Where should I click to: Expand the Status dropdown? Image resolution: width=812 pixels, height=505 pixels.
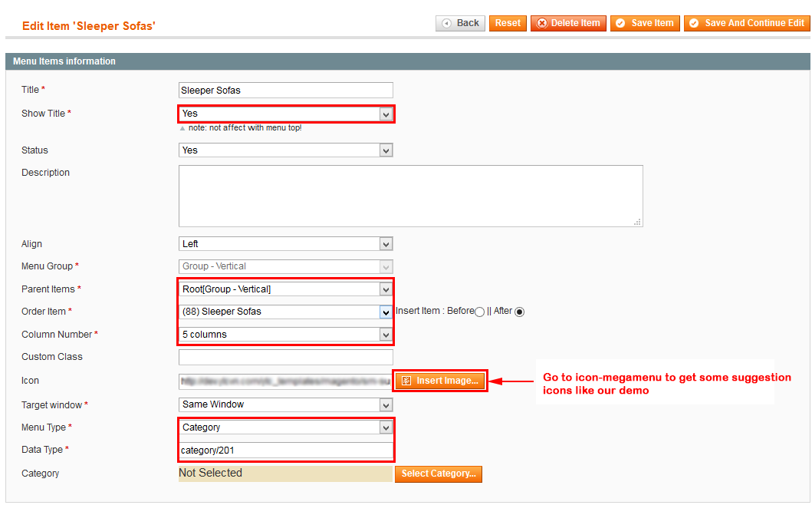point(286,150)
